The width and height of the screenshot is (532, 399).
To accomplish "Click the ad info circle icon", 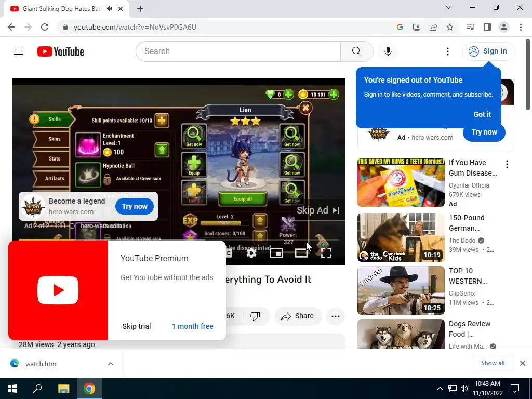I will pos(72,226).
